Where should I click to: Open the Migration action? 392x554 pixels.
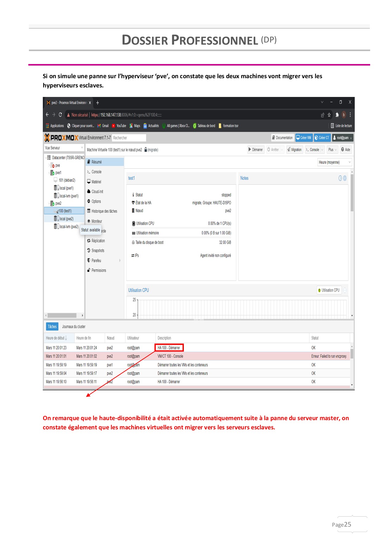(x=294, y=150)
